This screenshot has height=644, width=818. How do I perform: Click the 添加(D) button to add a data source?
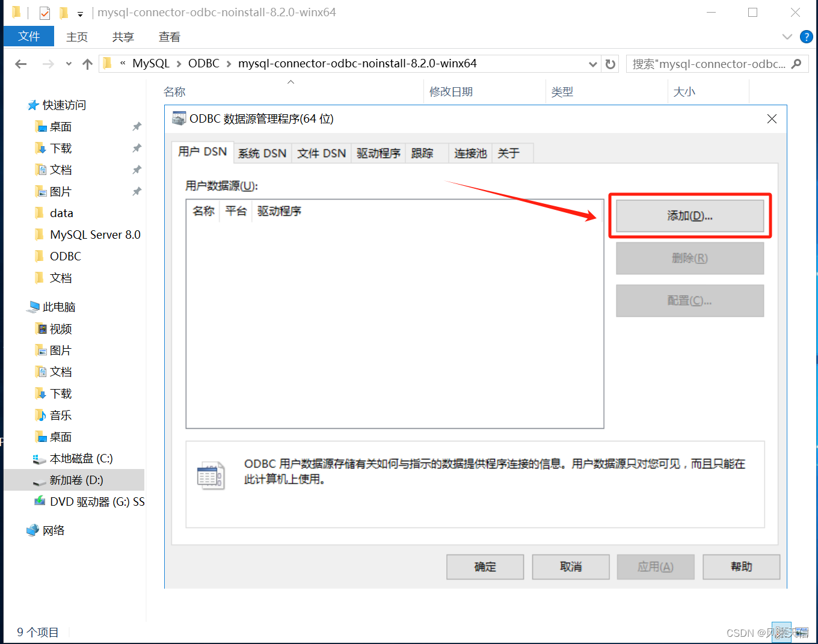689,215
